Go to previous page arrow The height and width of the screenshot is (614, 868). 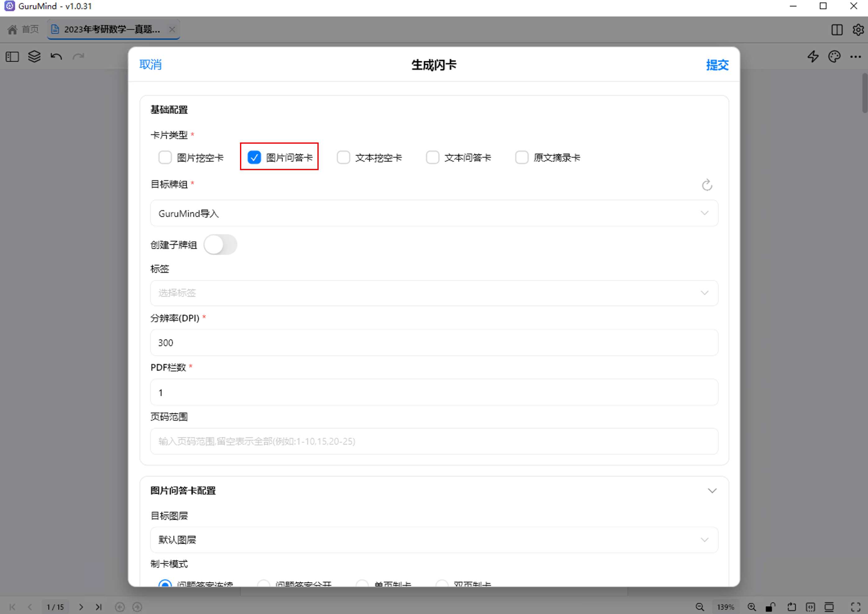30,607
